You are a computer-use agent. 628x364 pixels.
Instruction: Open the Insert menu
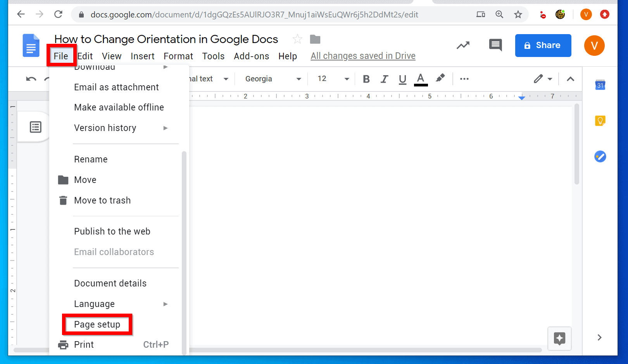[142, 56]
